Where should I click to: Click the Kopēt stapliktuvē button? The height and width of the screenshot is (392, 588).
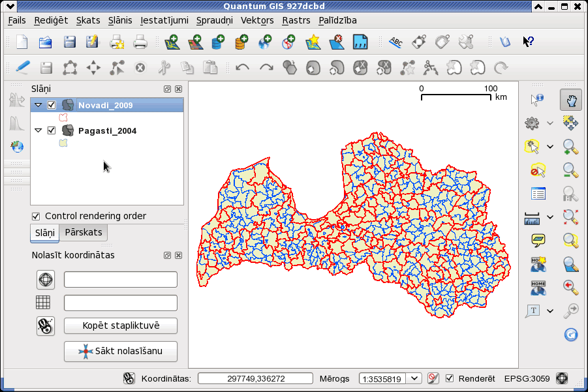click(x=121, y=325)
